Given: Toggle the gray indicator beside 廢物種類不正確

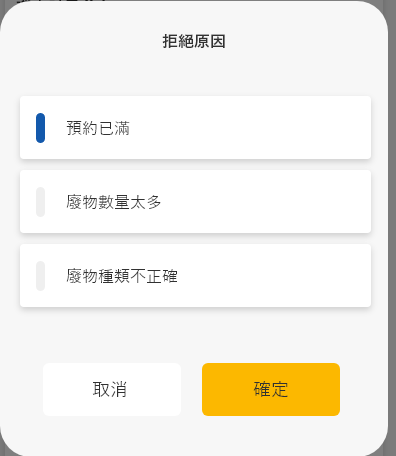Looking at the screenshot, I should tap(40, 276).
